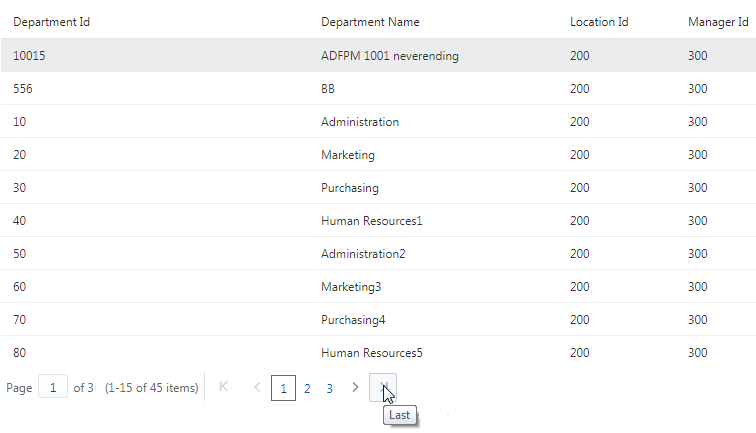The width and height of the screenshot is (756, 433).
Task: Click Department Id 40 cell
Action: pos(19,221)
